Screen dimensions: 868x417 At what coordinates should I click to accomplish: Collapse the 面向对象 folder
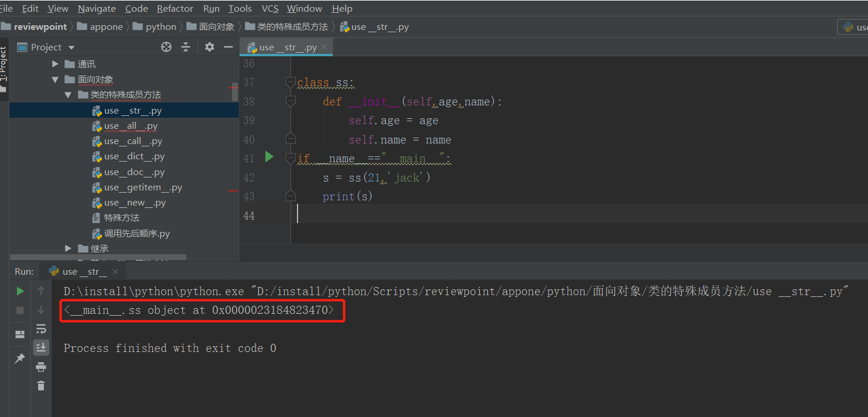point(54,79)
